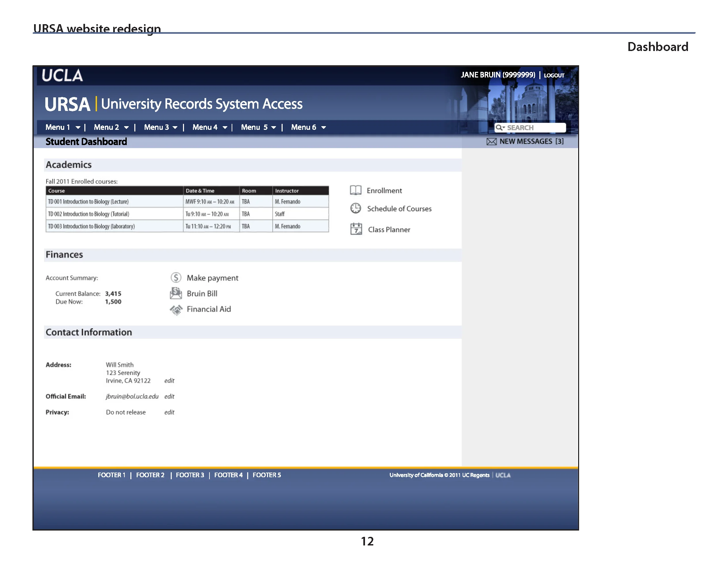Expand the Menu 1 dropdown arrow
This screenshot has width=728, height=563.
78,128
